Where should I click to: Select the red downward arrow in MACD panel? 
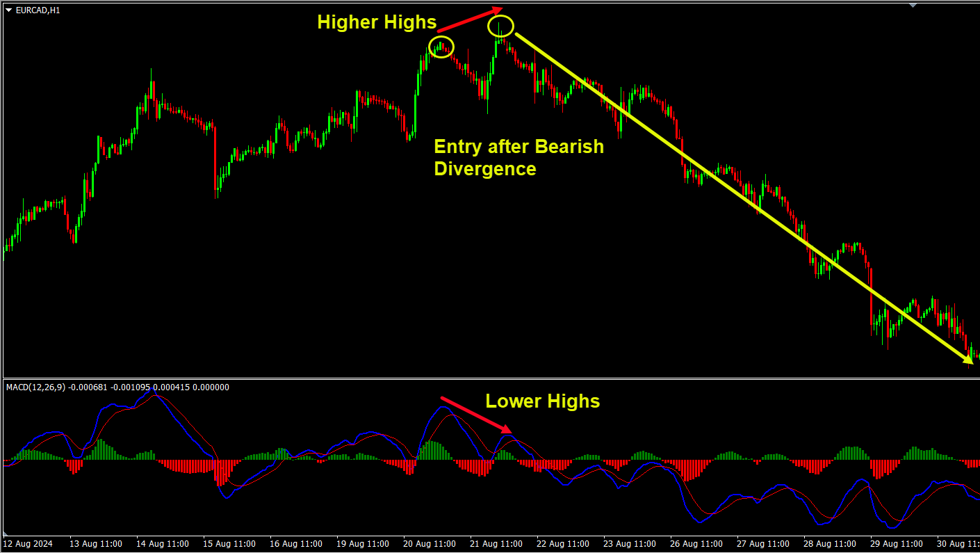476,415
